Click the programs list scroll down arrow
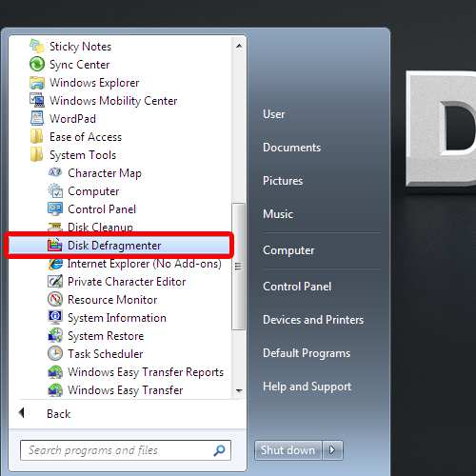 coord(239,390)
